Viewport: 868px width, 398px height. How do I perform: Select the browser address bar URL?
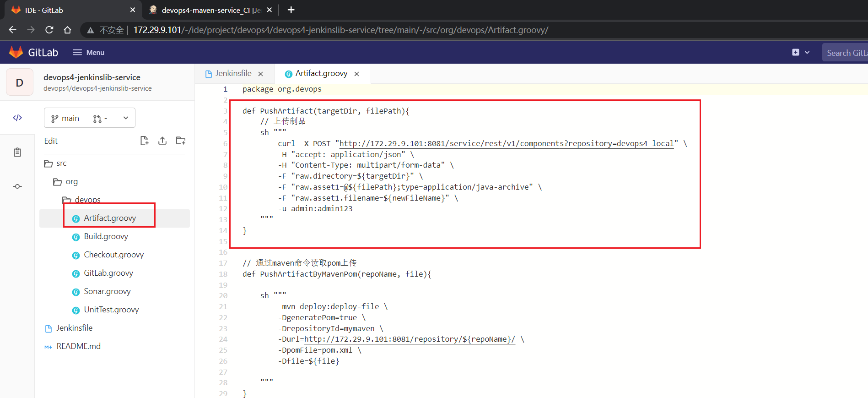[340, 30]
